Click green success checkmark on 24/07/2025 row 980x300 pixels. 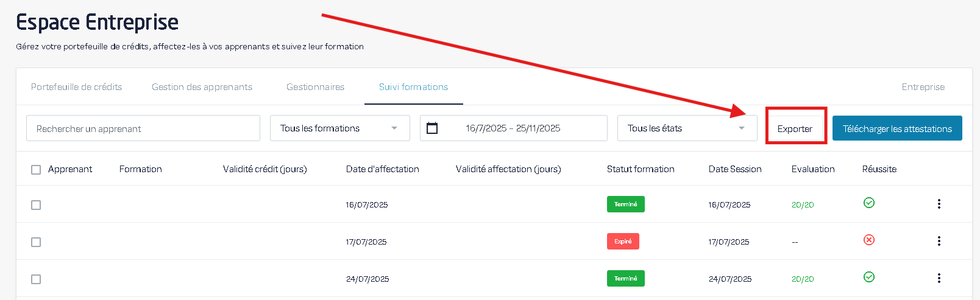tap(869, 277)
